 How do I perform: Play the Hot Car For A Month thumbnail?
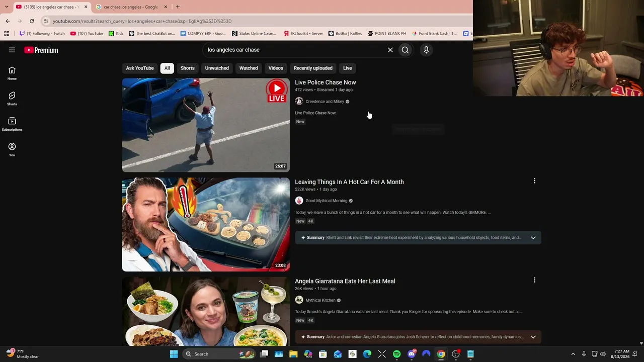click(206, 224)
